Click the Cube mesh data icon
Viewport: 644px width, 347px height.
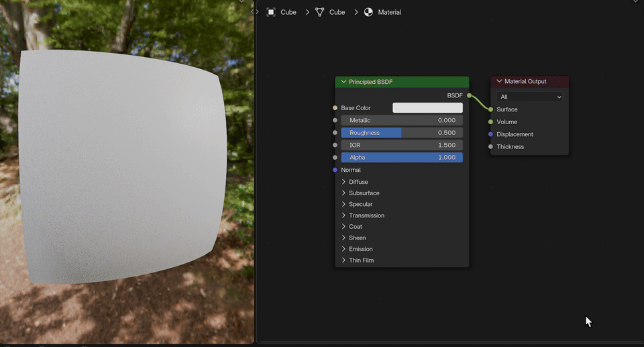(319, 12)
